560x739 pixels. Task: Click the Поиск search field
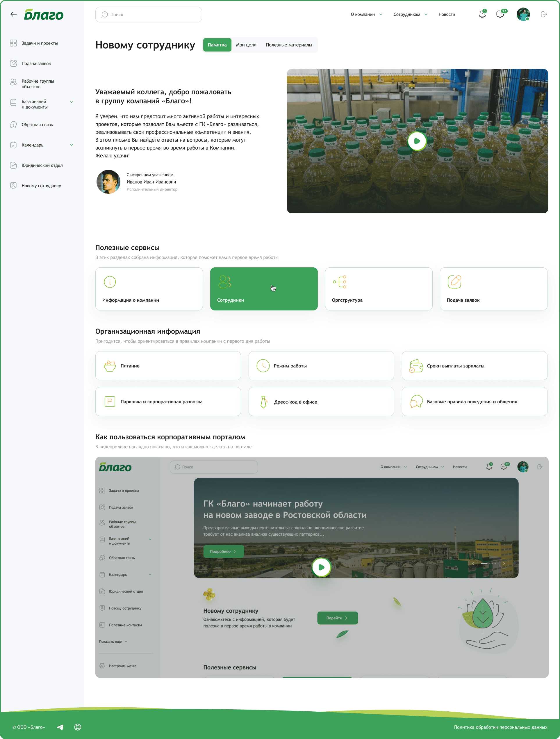pos(149,14)
